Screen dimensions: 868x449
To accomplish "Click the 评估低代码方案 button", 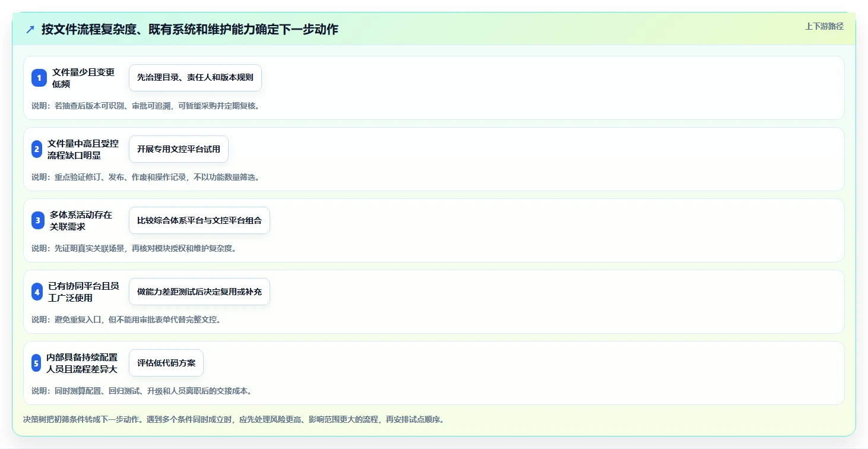I will (166, 363).
